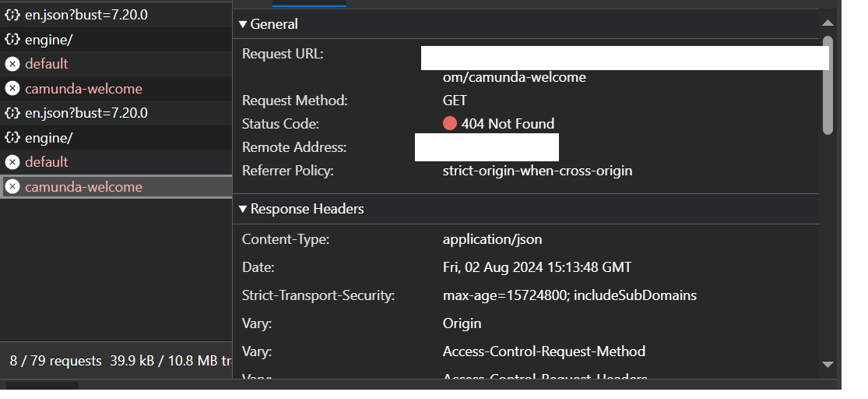Select the highlighted camunda-welcome request row
This screenshot has width=868, height=399.
116,187
